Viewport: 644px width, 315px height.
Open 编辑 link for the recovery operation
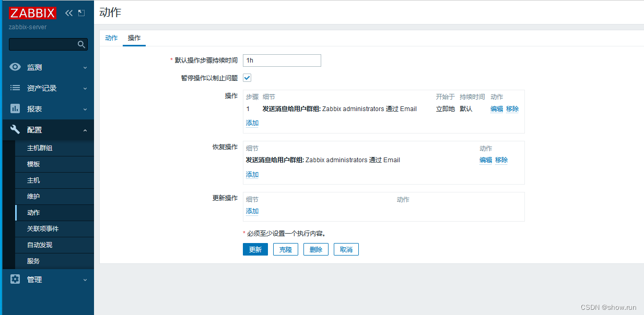coord(485,160)
